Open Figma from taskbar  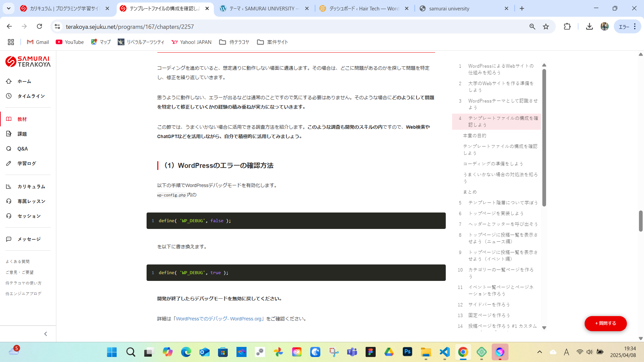(x=370, y=352)
